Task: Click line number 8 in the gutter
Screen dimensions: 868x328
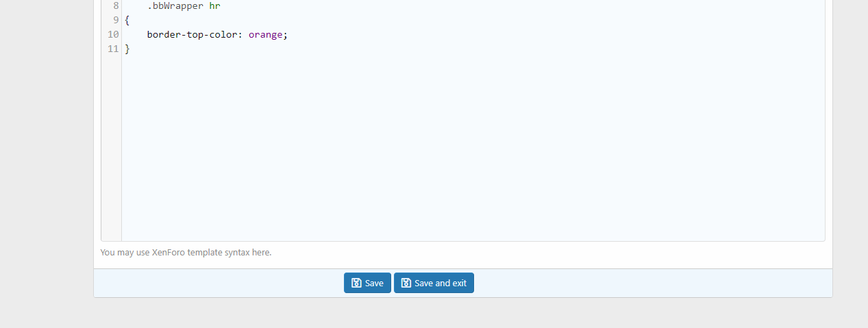Action: click(116, 5)
